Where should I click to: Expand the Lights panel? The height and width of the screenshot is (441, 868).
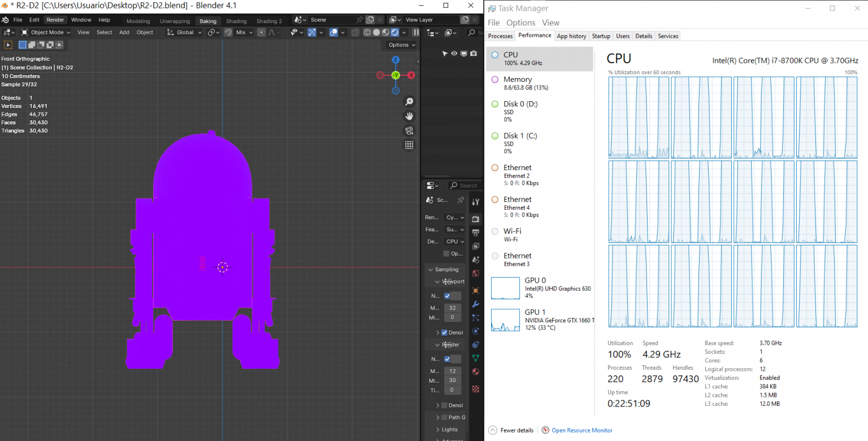[x=450, y=430]
